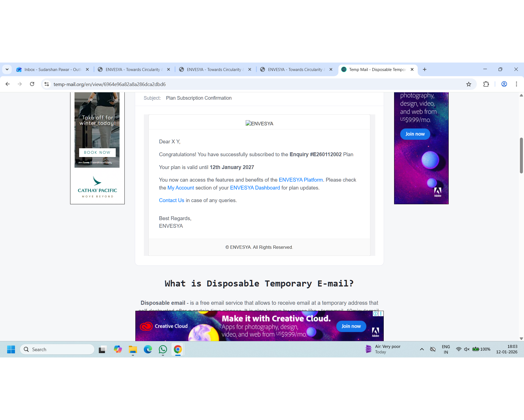Reload the current page

(x=32, y=84)
